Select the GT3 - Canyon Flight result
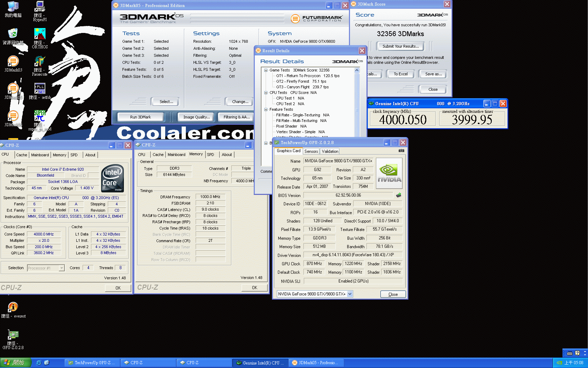This screenshot has width=588, height=368. pos(302,87)
